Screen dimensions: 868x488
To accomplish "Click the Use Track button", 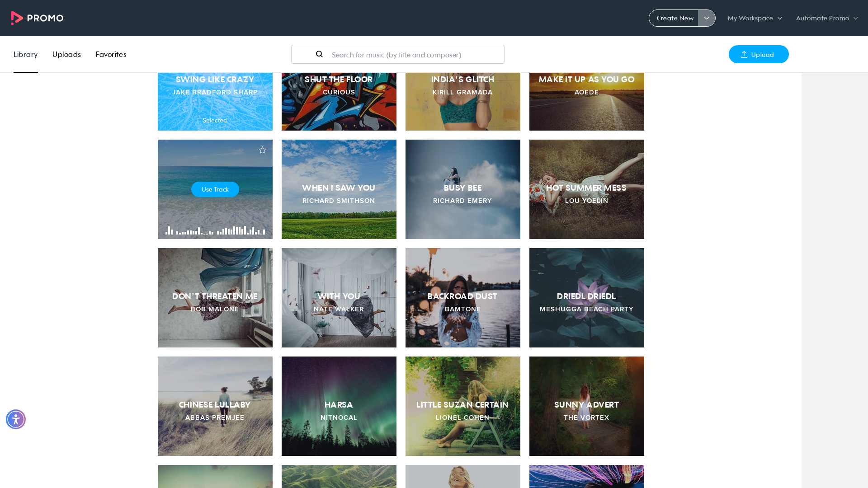I will [215, 189].
